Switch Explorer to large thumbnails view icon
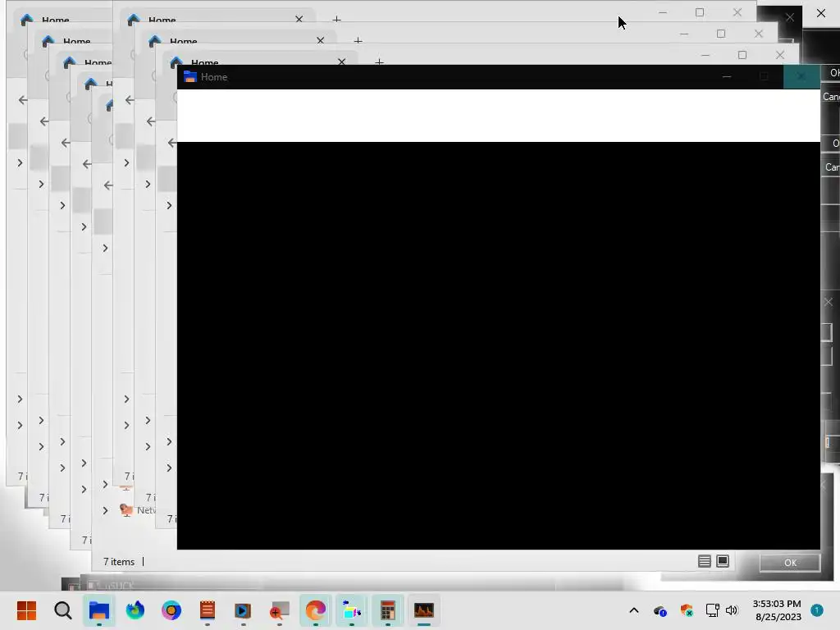840x630 pixels. pyautogui.click(x=723, y=561)
